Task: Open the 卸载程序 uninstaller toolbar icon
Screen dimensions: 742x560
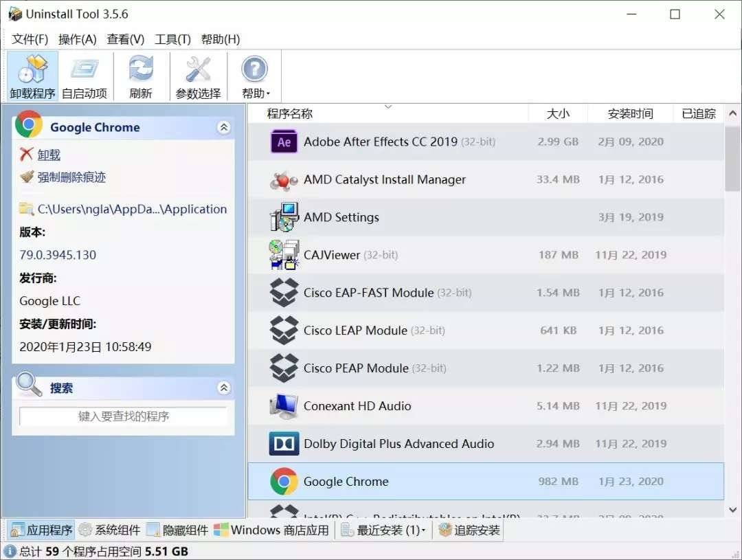Action: pyautogui.click(x=32, y=76)
